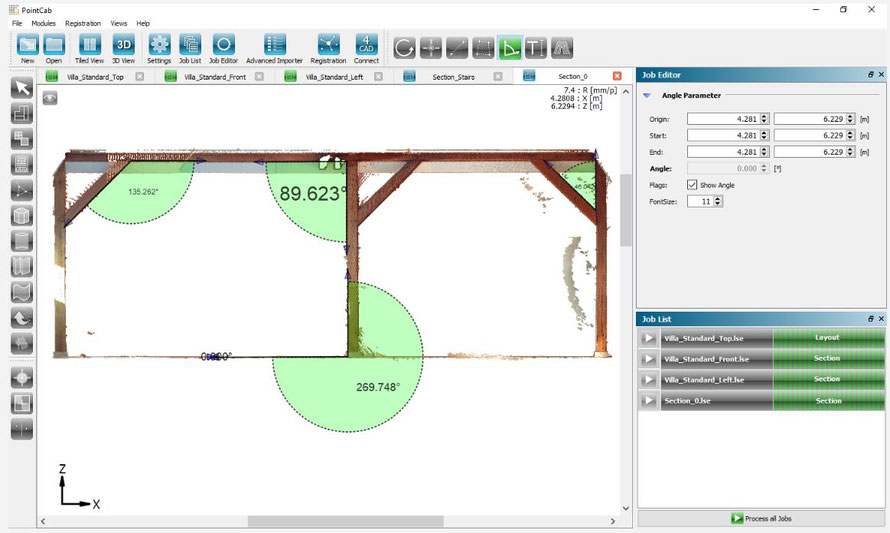
Task: Run the Villa_Standard_Front.lse job play button
Action: tap(648, 359)
